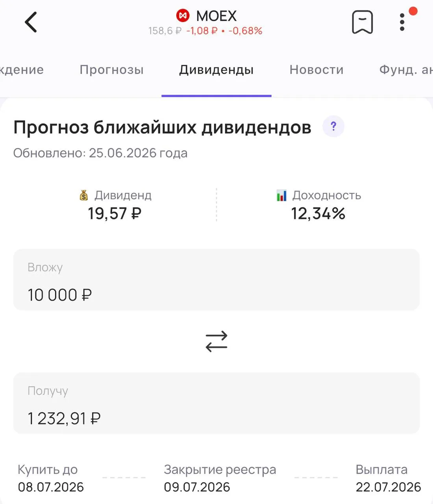Tap the MOEX ticker title
Screen dimensions: 433x504
(216, 16)
